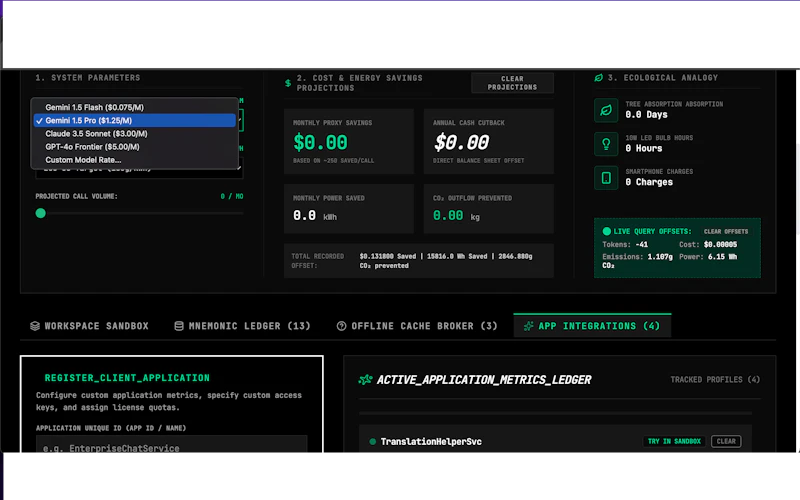This screenshot has height=500, width=800.
Task: Click the TranslationHelperSvc application name
Action: 431,442
